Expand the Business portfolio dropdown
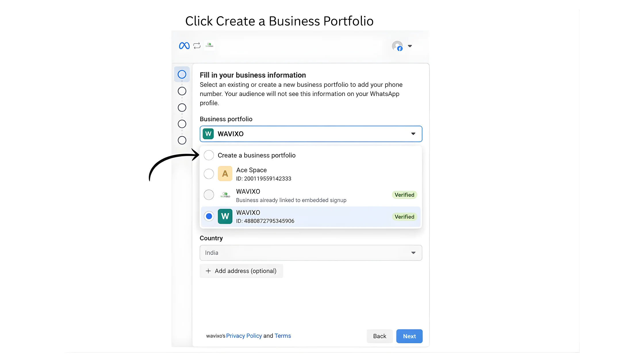The width and height of the screenshot is (644, 362). [x=413, y=134]
